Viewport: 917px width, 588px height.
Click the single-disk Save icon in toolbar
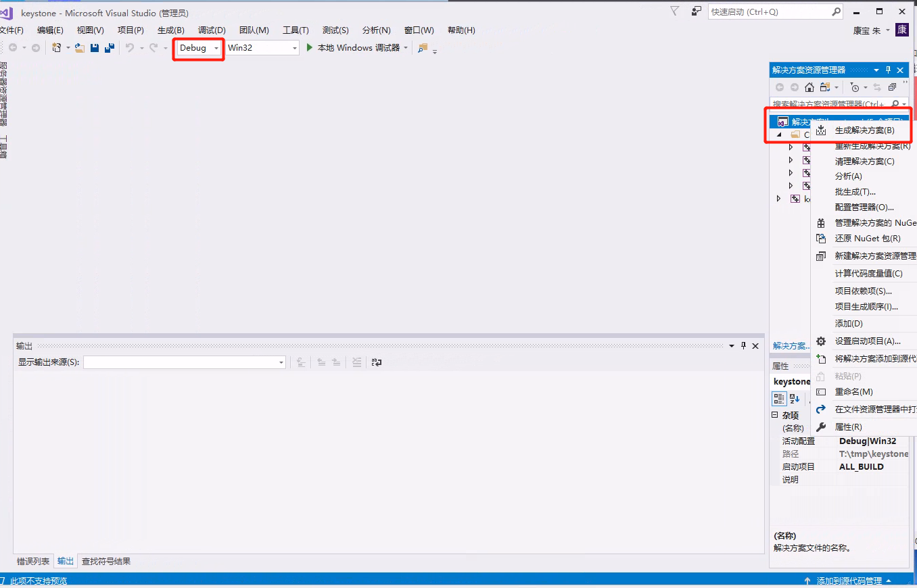(x=95, y=48)
